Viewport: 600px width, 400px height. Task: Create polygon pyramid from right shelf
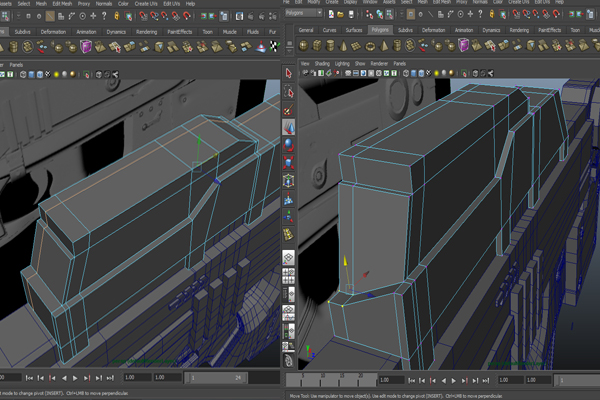pos(383,46)
